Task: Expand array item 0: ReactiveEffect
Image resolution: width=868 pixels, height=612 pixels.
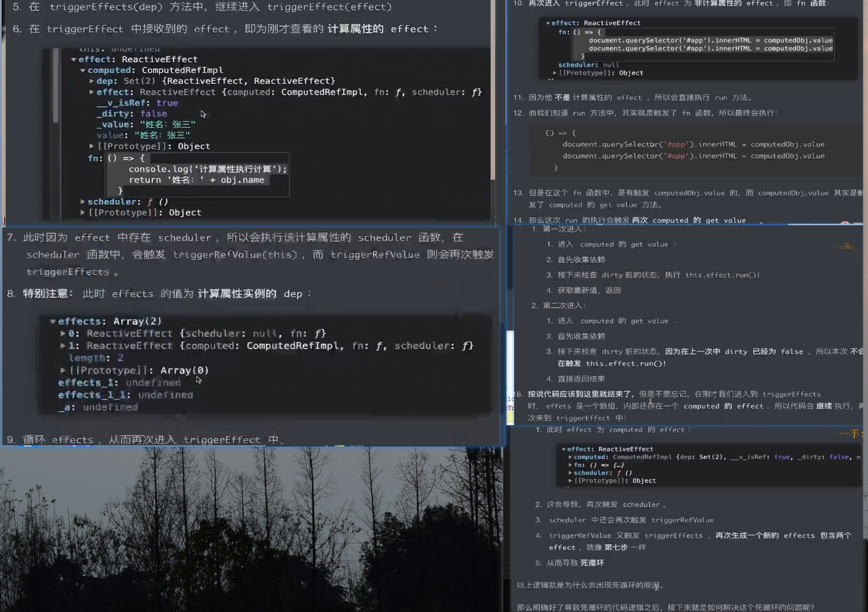Action: pyautogui.click(x=63, y=333)
